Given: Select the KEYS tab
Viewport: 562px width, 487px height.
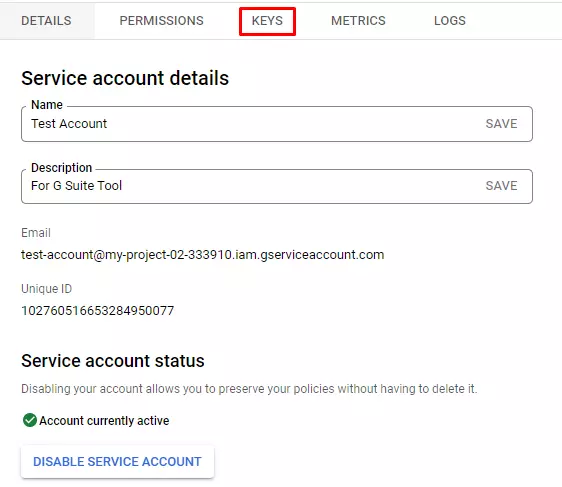Looking at the screenshot, I should coord(267,21).
